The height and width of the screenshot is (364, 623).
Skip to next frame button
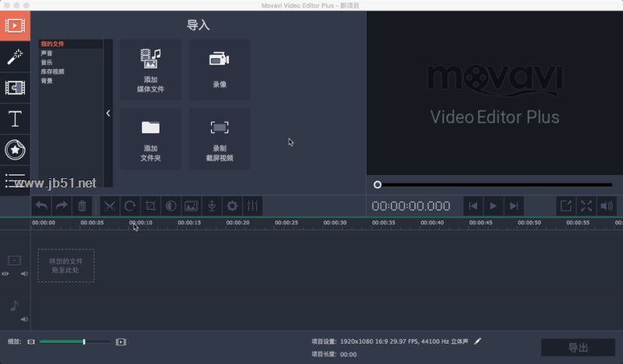(x=514, y=206)
